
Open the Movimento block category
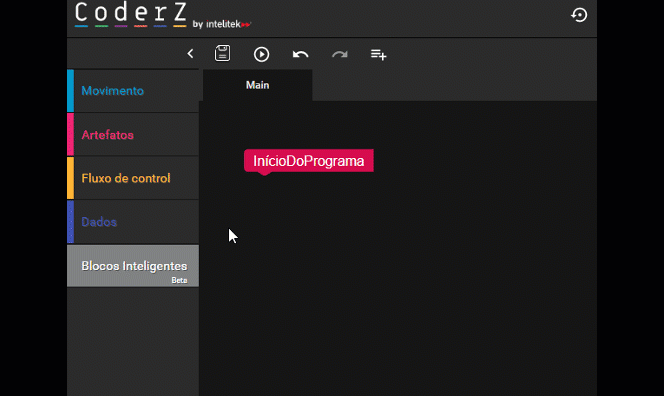point(133,91)
